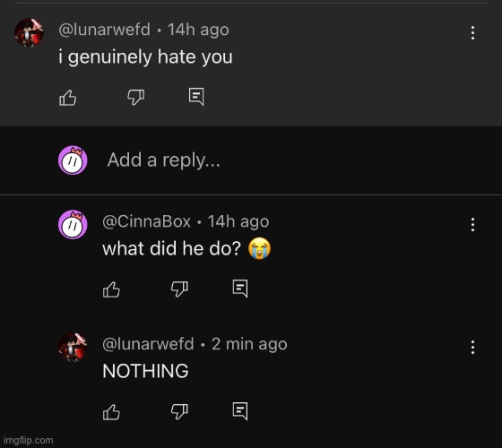The width and height of the screenshot is (502, 448).
Task: Dislike CinnaBox's "what did he do?" reply
Action: point(179,289)
